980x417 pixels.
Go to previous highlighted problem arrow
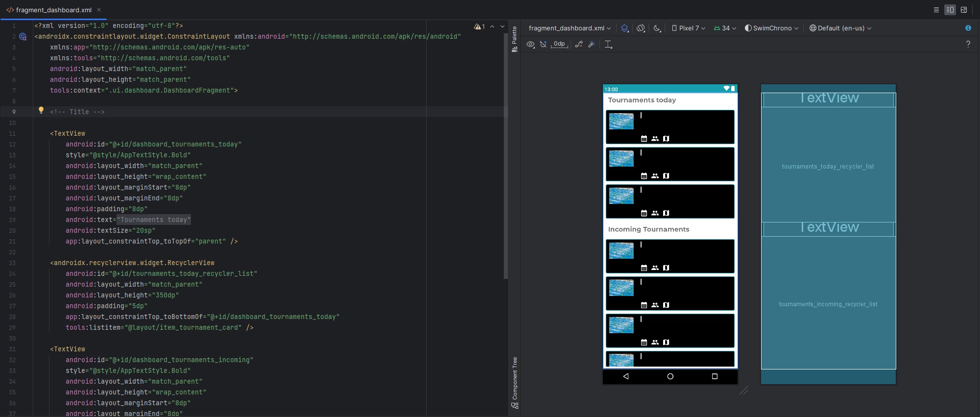[x=492, y=26]
